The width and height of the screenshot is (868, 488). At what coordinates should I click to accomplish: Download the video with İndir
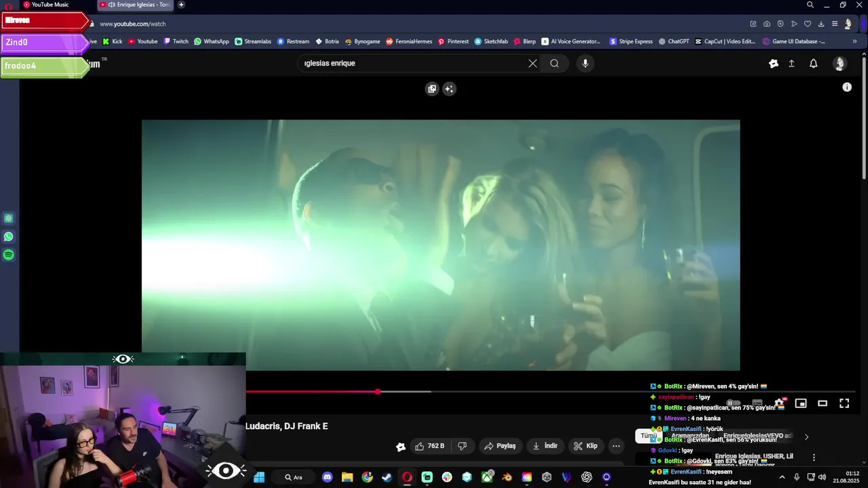545,446
